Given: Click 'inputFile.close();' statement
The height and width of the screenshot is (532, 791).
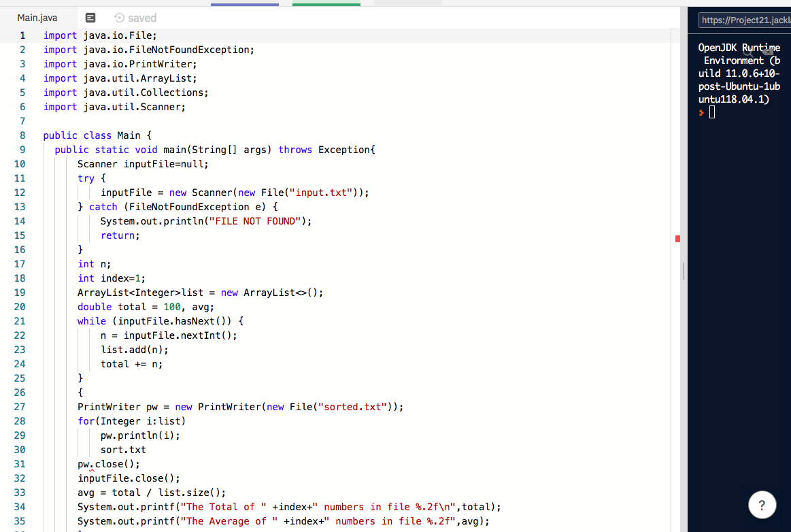Looking at the screenshot, I should coord(129,478).
